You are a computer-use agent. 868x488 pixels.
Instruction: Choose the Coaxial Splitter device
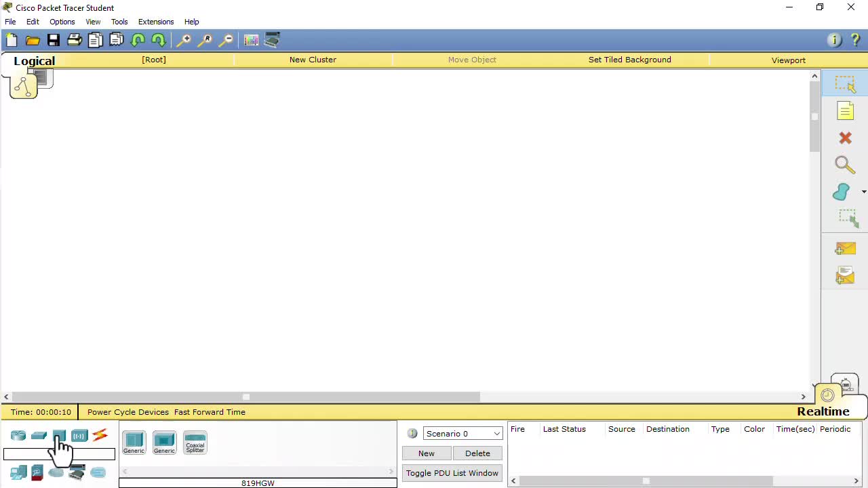[195, 441]
